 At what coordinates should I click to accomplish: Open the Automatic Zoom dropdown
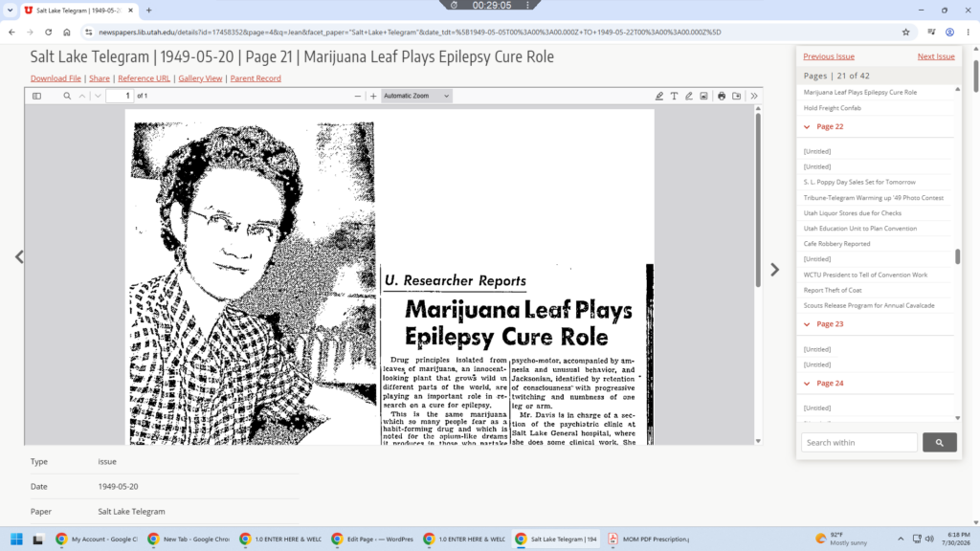click(416, 97)
